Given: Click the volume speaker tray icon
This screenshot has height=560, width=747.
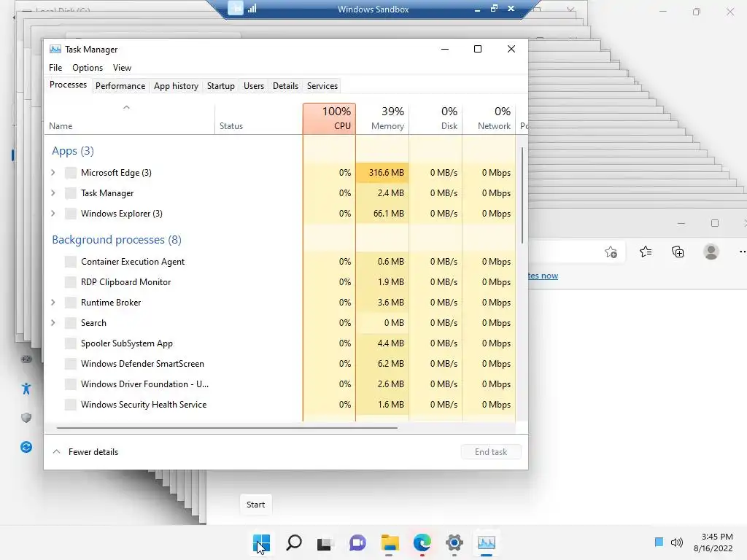Looking at the screenshot, I should tap(676, 542).
